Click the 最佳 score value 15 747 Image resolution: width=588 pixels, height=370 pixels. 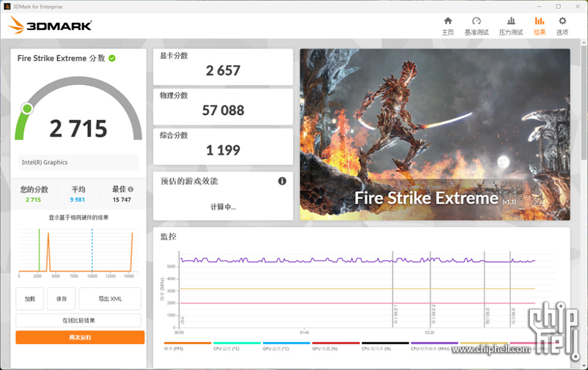[x=122, y=200]
